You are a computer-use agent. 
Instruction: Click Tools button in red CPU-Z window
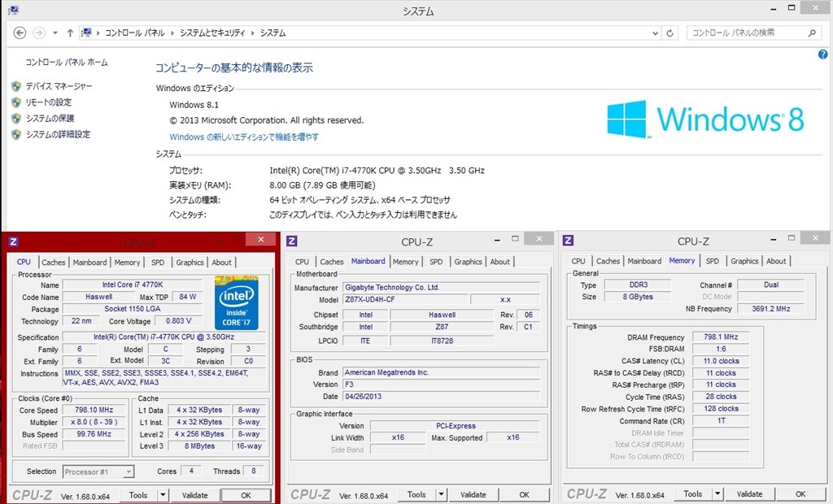pos(138,495)
